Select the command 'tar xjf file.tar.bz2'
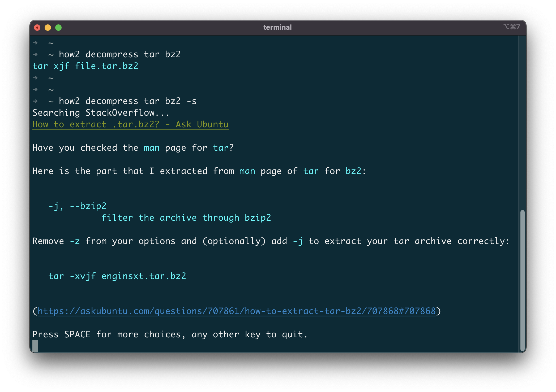This screenshot has width=556, height=392. click(x=85, y=66)
